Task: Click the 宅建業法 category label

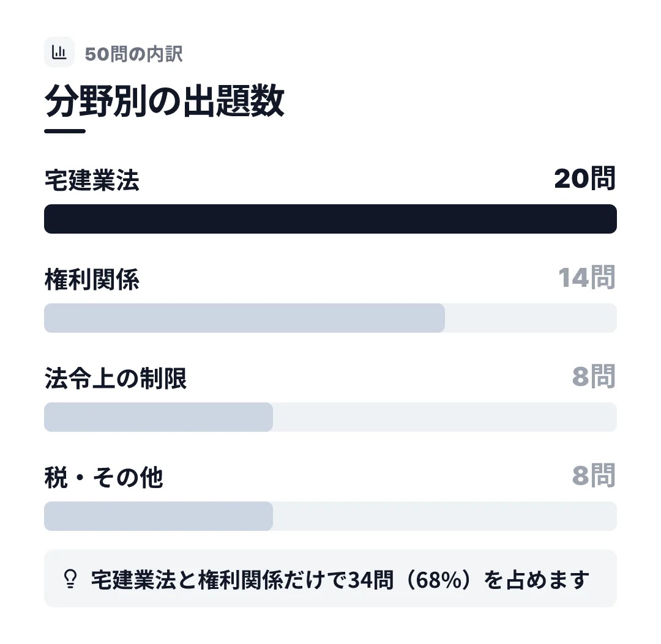Action: point(92,180)
